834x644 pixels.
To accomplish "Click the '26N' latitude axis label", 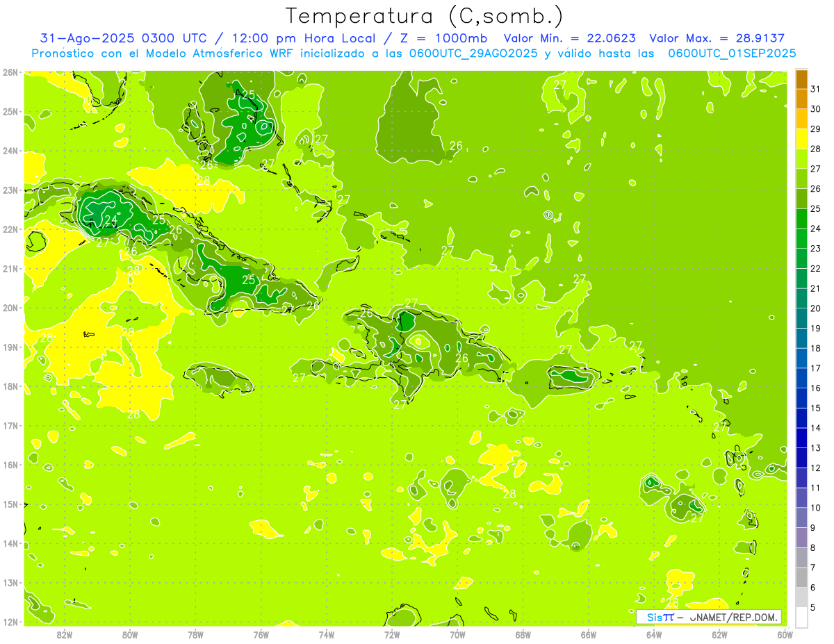I will [10, 72].
